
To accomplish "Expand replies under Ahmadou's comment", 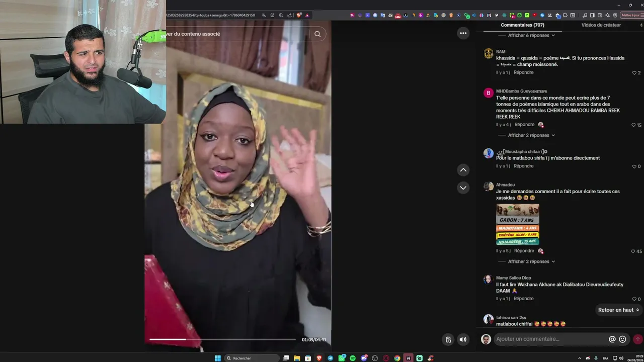I will coord(531,261).
